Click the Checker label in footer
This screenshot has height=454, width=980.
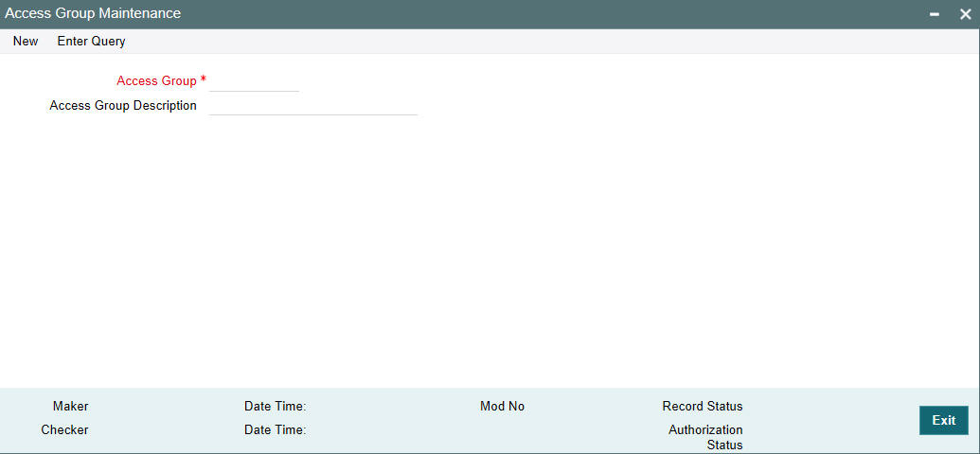[65, 429]
